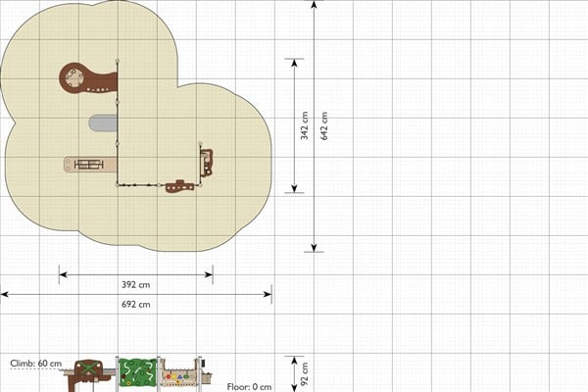
Task: Click the brown play panel on right post
Action: coord(206,163)
